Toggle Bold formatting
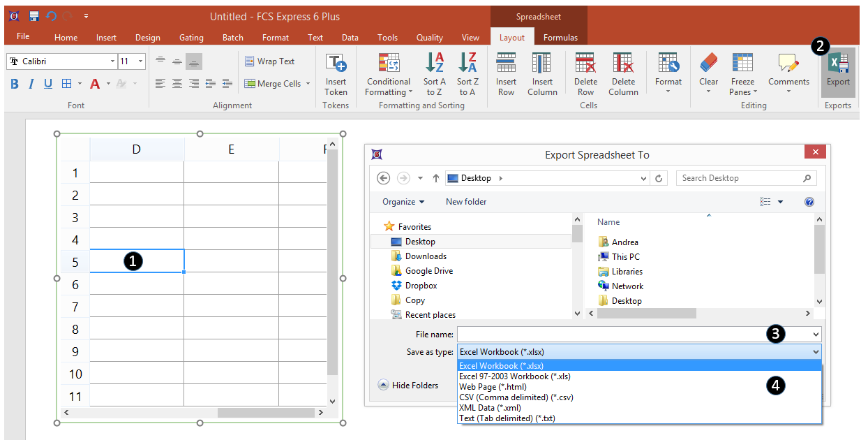Image resolution: width=868 pixels, height=440 pixels. (15, 84)
